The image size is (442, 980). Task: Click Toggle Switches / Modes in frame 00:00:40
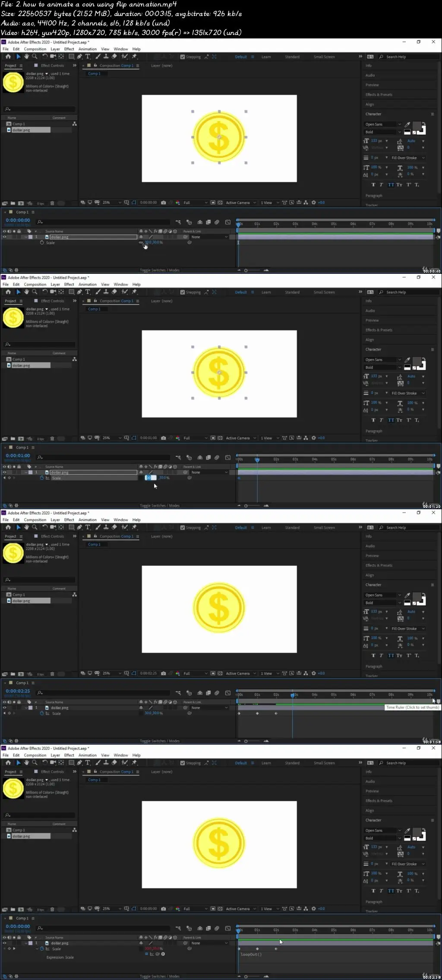[x=160, y=270]
